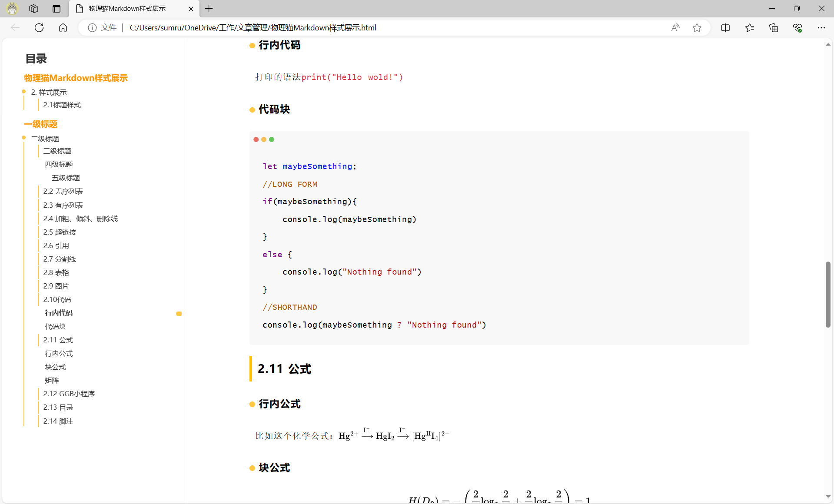Viewport: 834px width, 504px height.
Task: Open the Workspaces icon next to the avatar
Action: click(33, 8)
